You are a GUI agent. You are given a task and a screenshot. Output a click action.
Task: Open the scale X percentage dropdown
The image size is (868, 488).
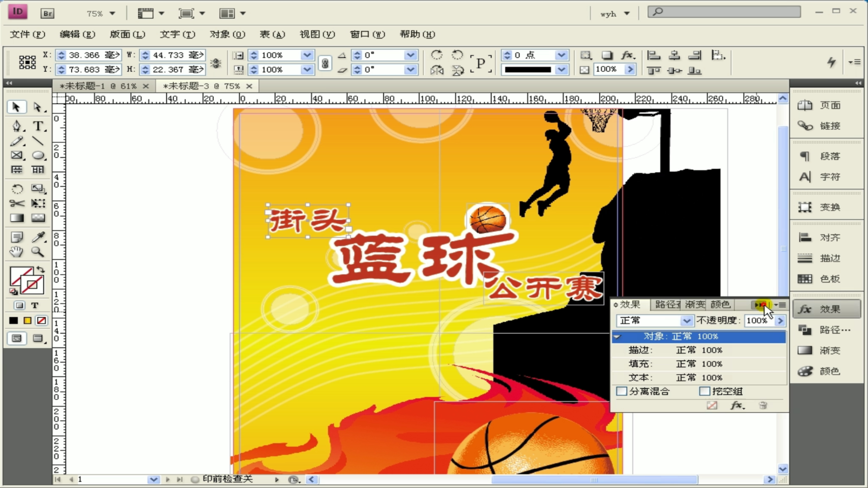307,55
